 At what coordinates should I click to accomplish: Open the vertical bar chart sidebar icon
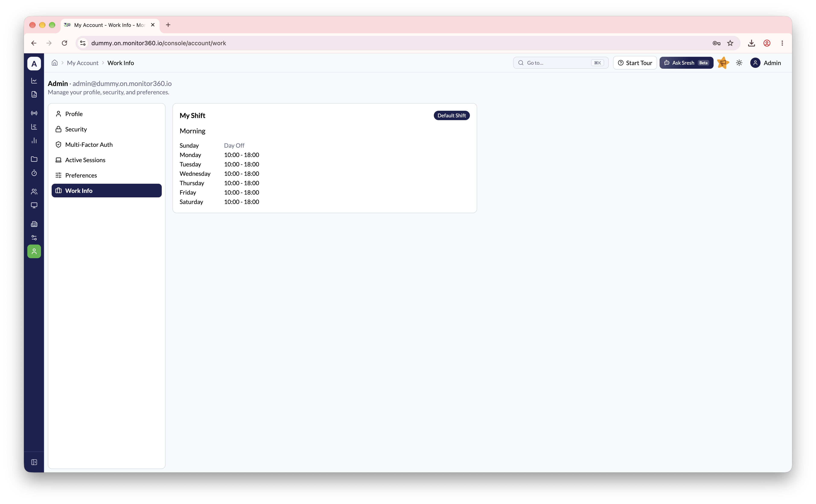pyautogui.click(x=34, y=140)
